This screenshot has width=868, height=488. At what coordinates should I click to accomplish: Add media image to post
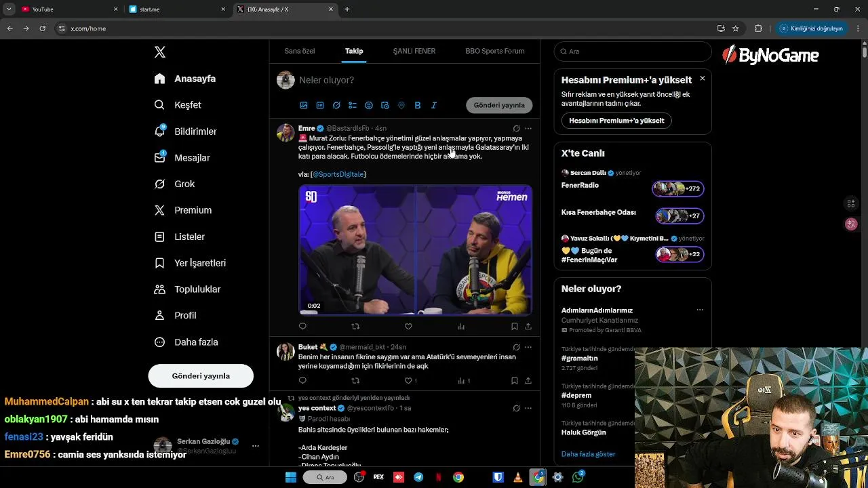click(304, 105)
